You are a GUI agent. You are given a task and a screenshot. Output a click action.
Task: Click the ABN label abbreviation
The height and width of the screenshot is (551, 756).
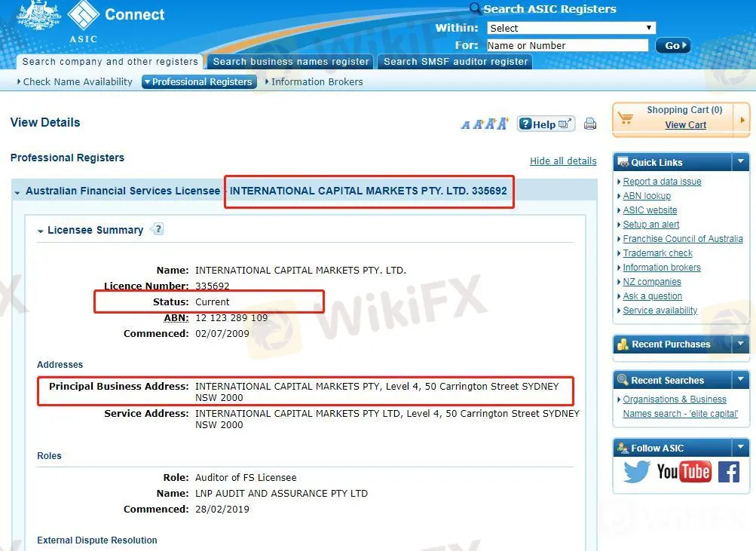[x=176, y=317]
